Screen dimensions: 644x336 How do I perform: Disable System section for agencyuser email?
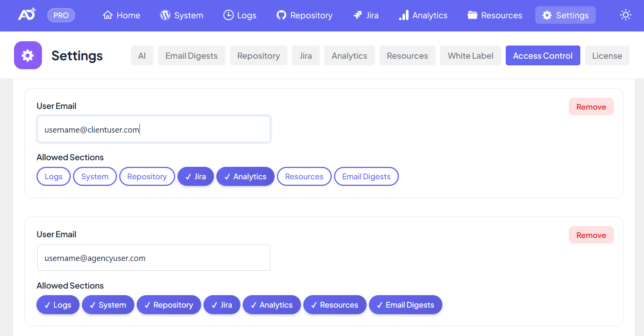click(108, 305)
